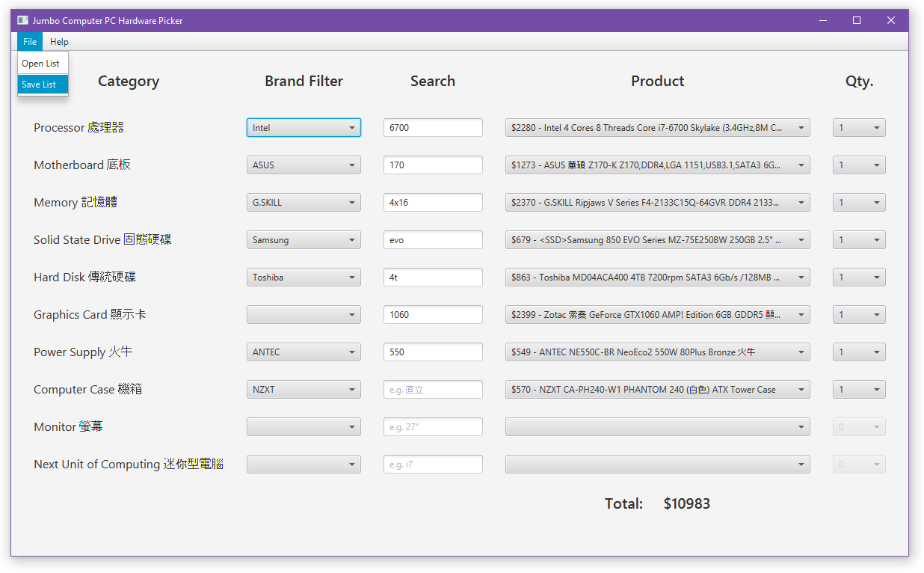
Task: Open empty Monitor brand filter
Action: 304,427
